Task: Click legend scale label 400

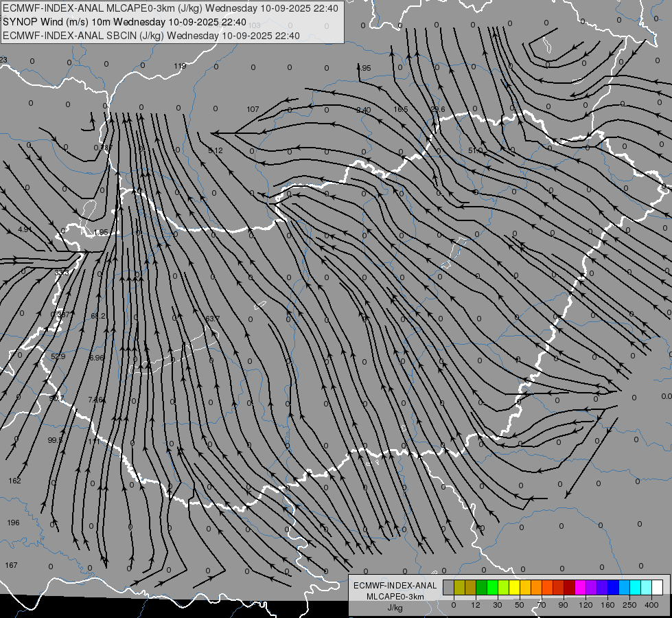Action: click(651, 605)
